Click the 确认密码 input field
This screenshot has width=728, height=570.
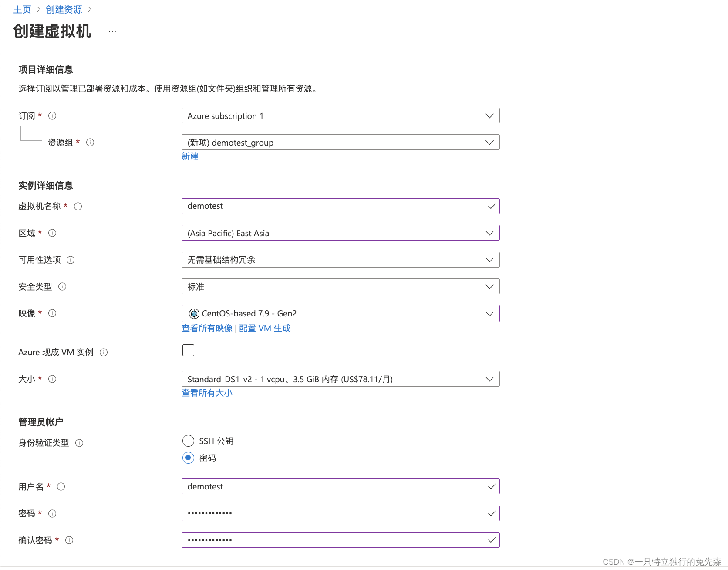point(340,540)
